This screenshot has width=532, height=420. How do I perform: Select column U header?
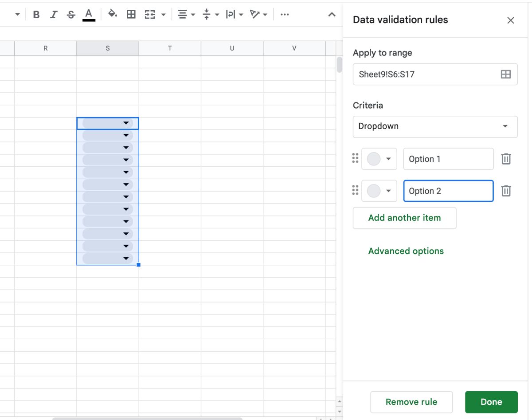click(x=232, y=48)
